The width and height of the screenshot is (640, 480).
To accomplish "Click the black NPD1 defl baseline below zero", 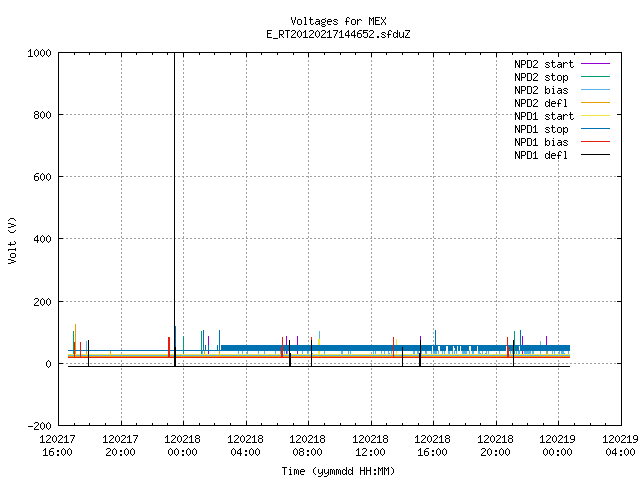I will pos(318,367).
